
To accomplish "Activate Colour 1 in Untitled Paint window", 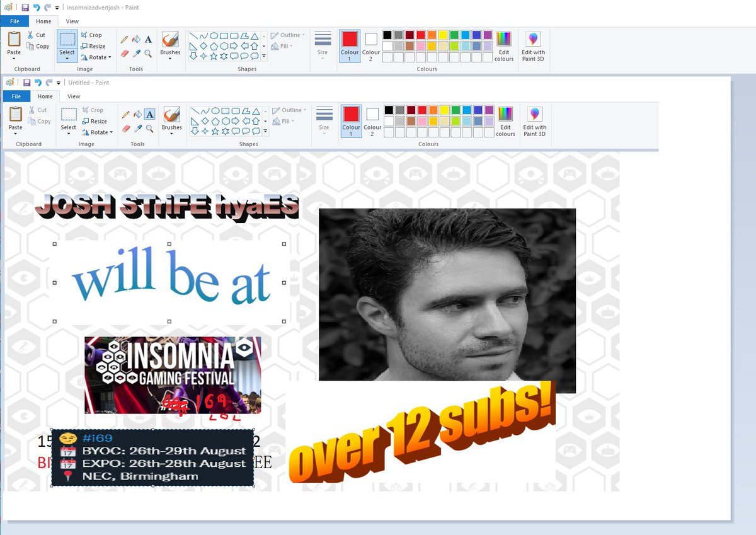I will click(x=352, y=120).
